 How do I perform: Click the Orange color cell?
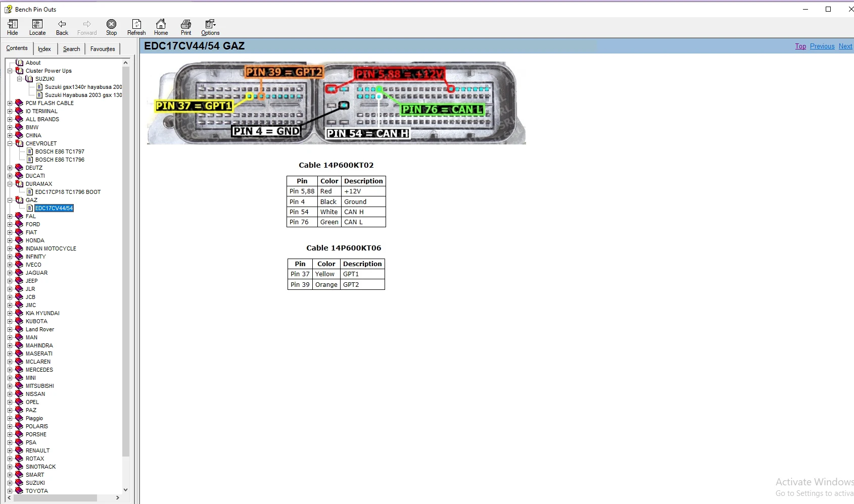pyautogui.click(x=326, y=285)
